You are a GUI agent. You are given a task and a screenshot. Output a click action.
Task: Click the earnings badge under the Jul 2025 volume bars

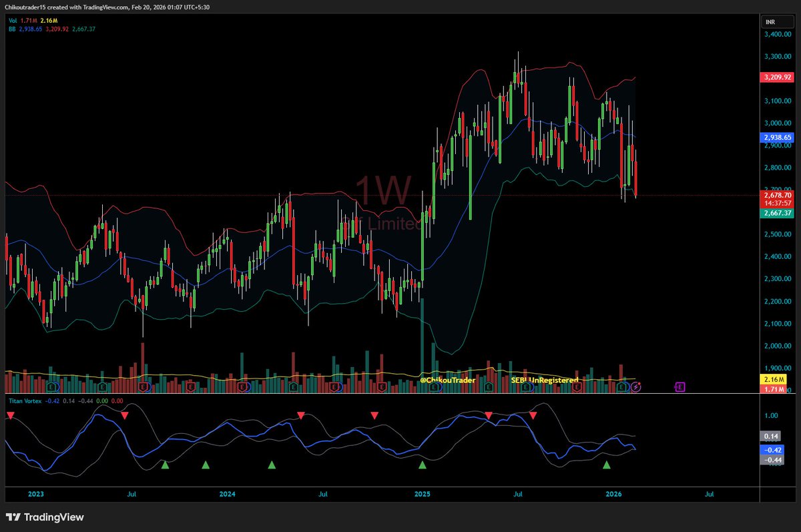(x=525, y=386)
